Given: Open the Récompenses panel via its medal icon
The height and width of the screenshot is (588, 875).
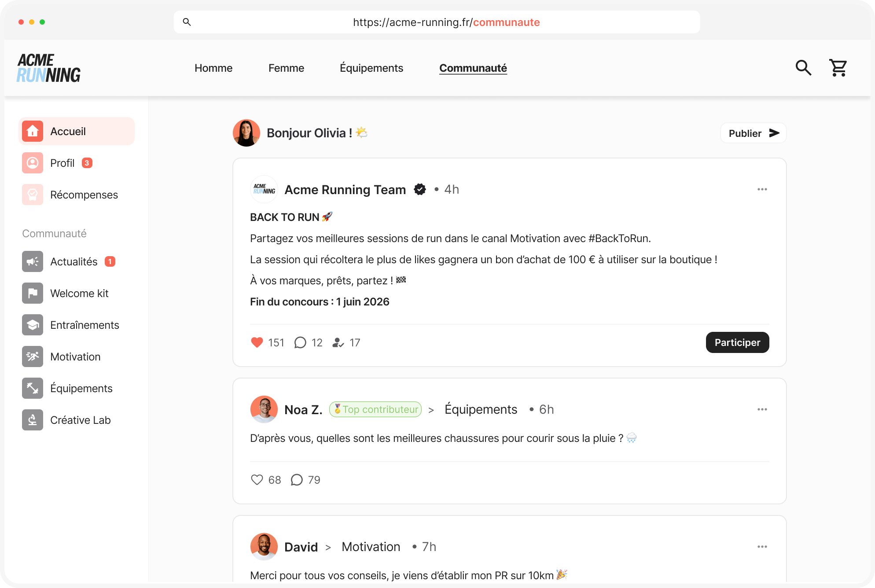Looking at the screenshot, I should tap(33, 194).
